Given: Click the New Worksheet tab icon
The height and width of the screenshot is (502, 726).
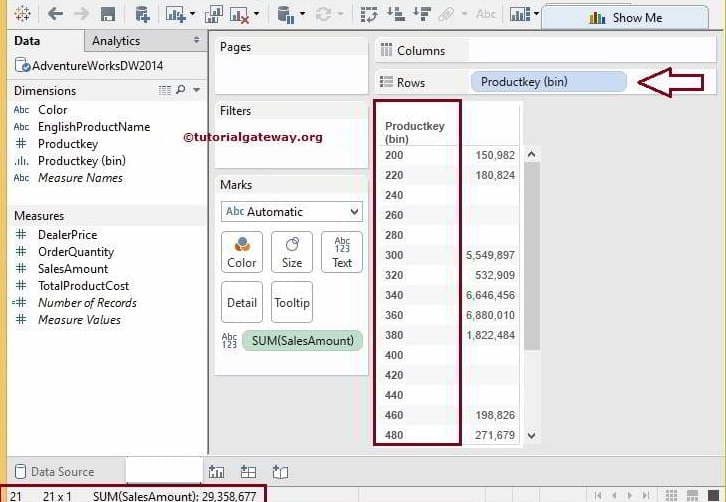Looking at the screenshot, I should pyautogui.click(x=216, y=472).
